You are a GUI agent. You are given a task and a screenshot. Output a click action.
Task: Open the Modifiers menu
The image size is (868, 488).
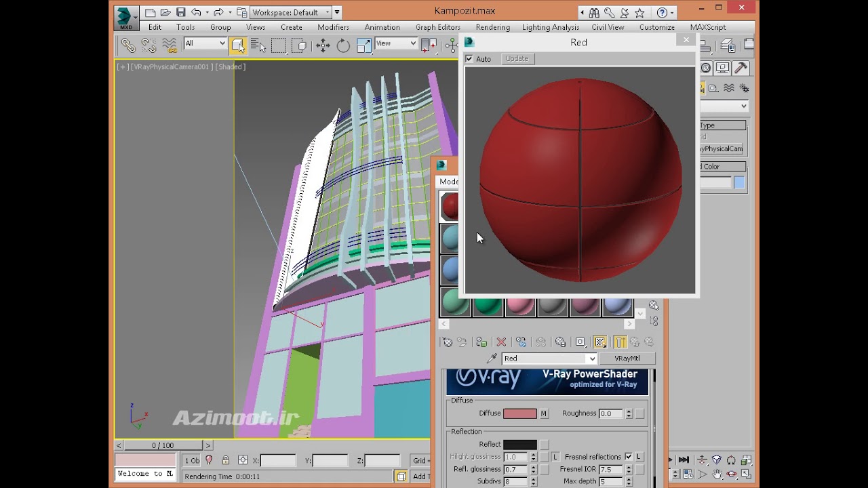[333, 27]
